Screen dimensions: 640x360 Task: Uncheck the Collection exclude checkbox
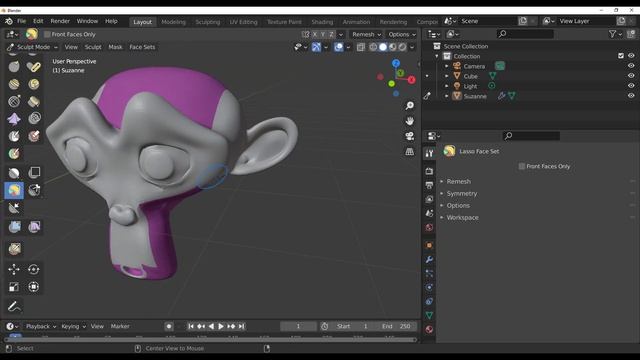point(621,56)
